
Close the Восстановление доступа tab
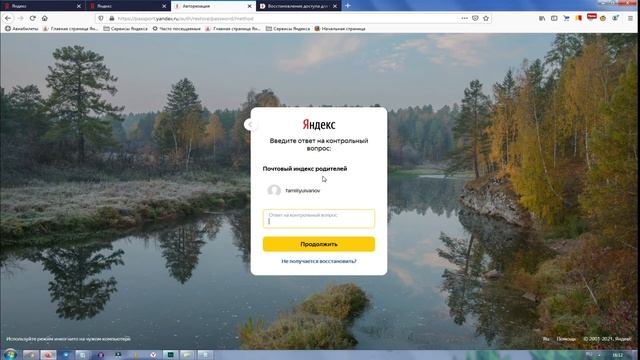335,6
